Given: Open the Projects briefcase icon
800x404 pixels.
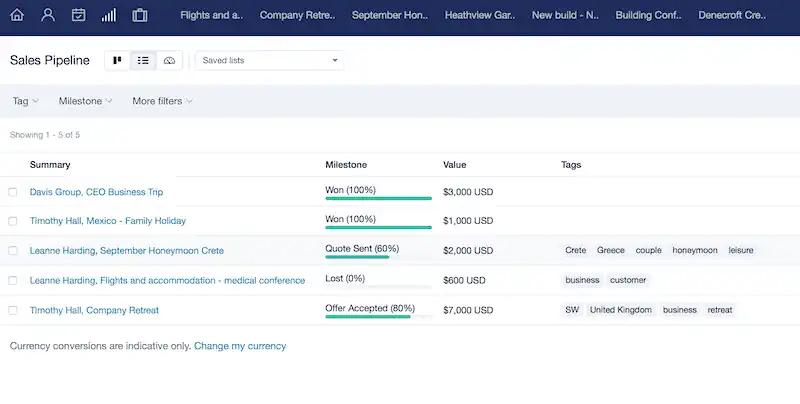Looking at the screenshot, I should click(x=140, y=15).
